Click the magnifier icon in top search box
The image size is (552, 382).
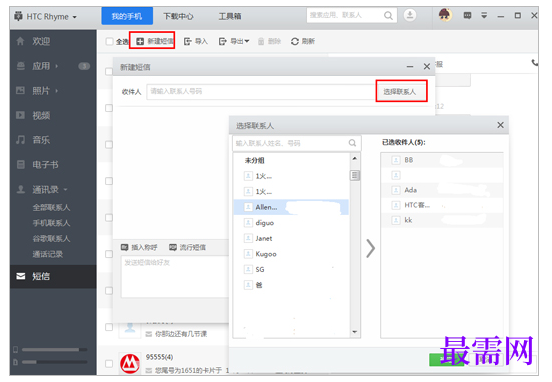coord(388,15)
